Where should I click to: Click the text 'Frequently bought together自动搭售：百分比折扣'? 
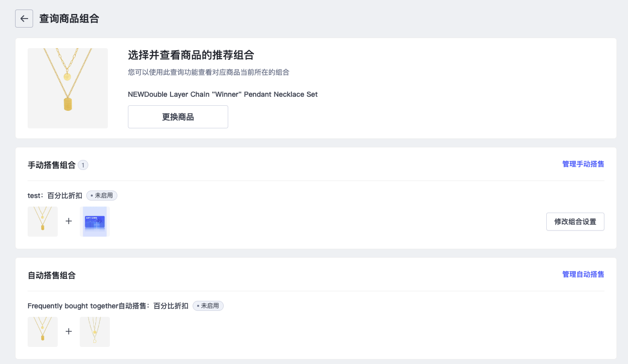108,306
